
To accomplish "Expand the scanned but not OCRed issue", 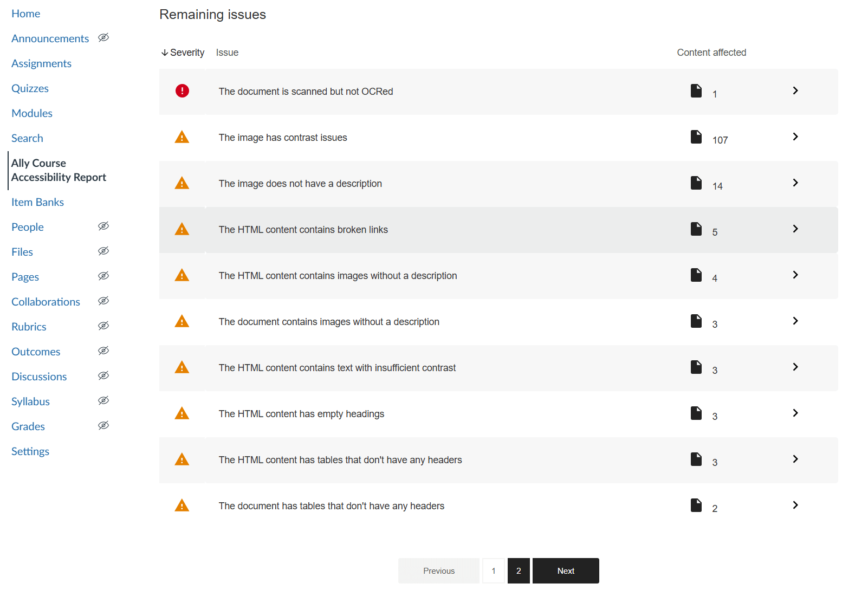I will point(795,91).
